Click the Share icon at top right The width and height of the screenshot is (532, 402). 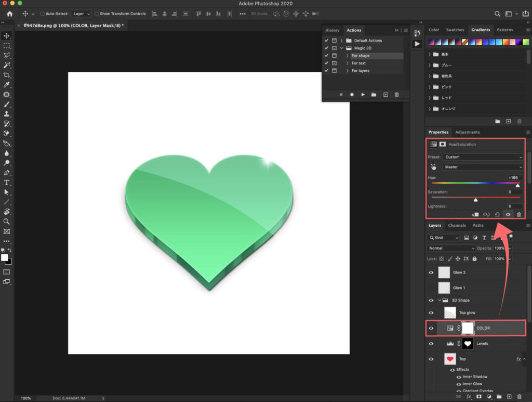coord(526,14)
